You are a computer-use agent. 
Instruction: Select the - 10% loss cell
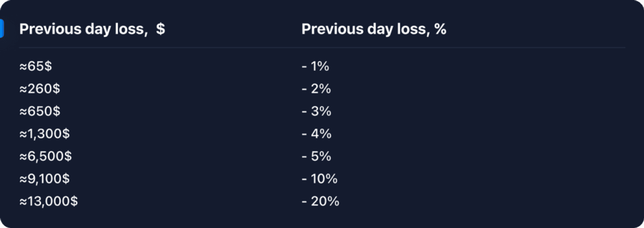coord(320,179)
